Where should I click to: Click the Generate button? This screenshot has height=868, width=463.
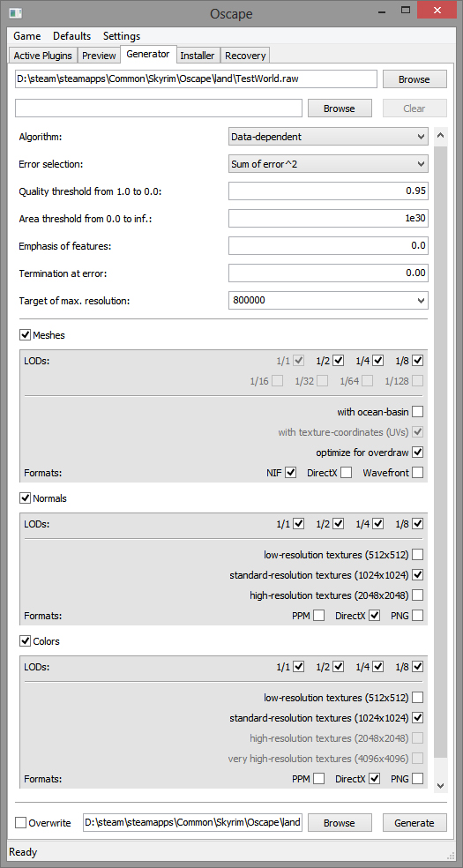[x=414, y=823]
